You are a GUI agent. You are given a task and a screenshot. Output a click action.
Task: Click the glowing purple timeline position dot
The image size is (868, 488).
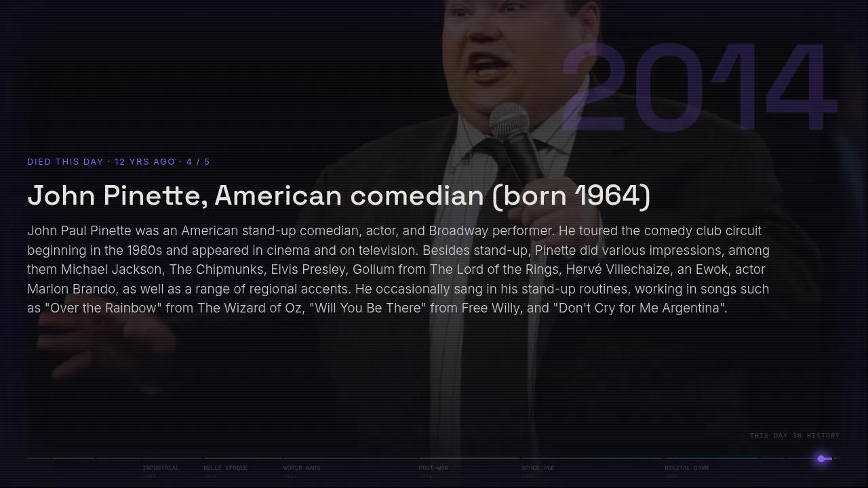821,459
